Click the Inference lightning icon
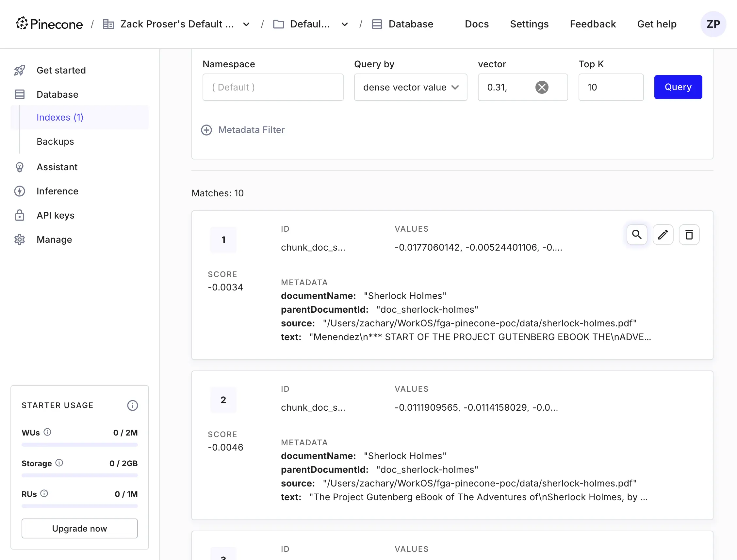This screenshot has width=737, height=560. click(20, 191)
